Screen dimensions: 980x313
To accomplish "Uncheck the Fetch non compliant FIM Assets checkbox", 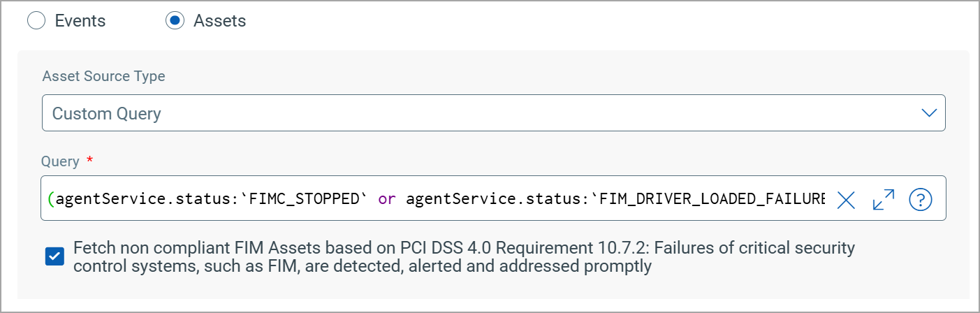I will (x=54, y=256).
